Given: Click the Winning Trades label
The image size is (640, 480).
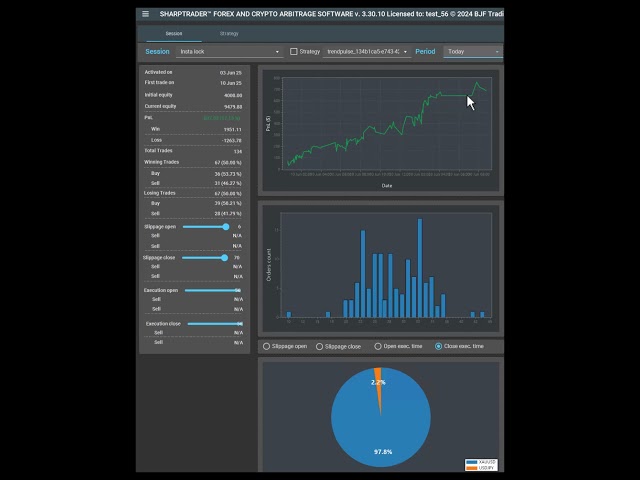Looking at the screenshot, I should (162, 162).
